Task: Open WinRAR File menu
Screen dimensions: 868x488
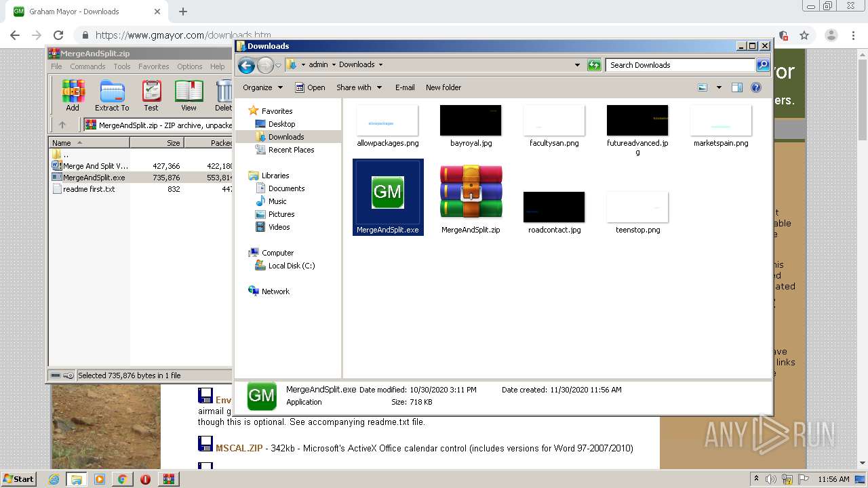Action: pos(56,66)
